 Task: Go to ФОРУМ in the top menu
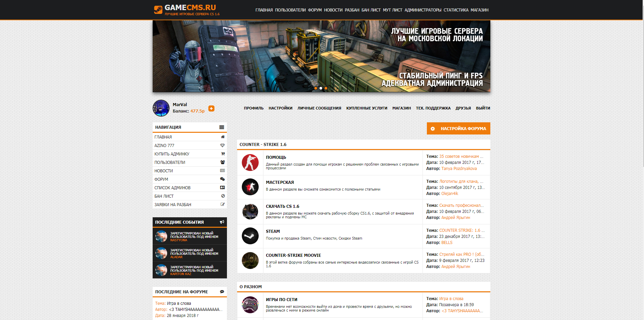(315, 10)
